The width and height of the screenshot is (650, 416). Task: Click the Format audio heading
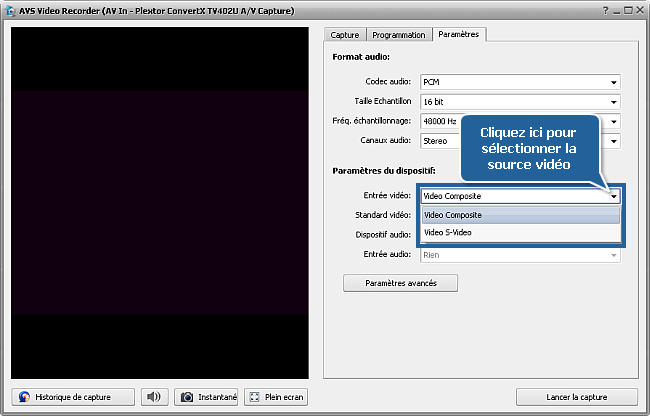point(361,57)
